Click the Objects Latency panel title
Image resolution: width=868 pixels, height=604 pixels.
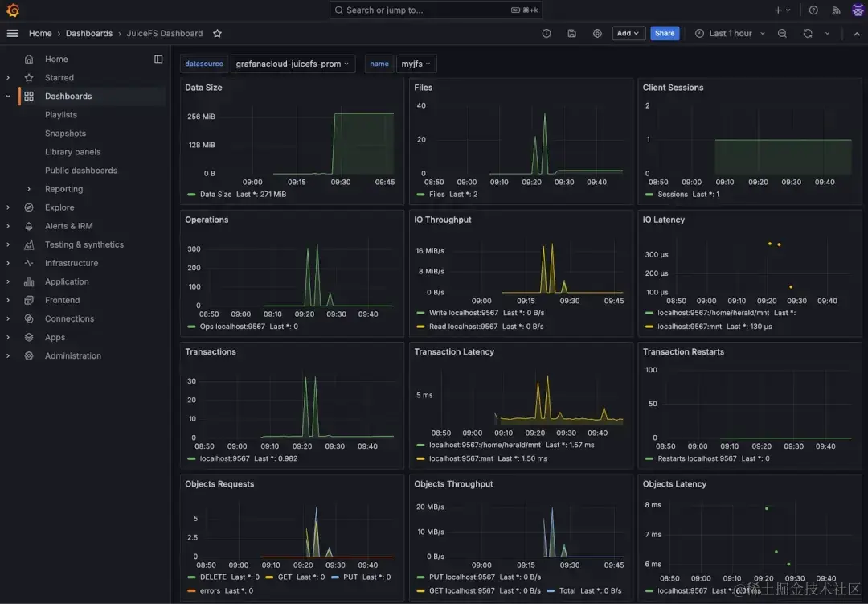click(674, 484)
